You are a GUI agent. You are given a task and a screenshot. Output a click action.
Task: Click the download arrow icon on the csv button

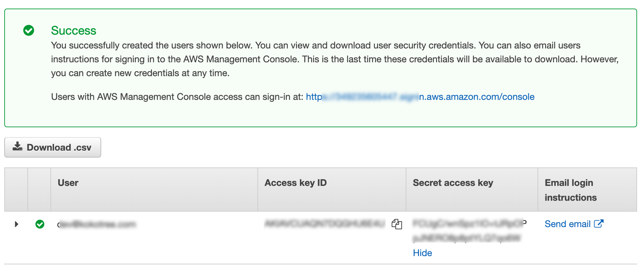point(17,146)
